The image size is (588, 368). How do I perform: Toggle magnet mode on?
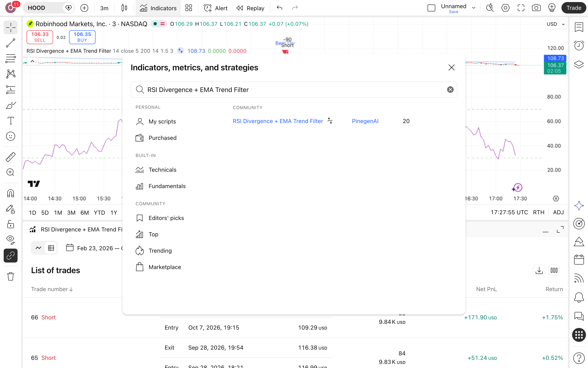10,193
